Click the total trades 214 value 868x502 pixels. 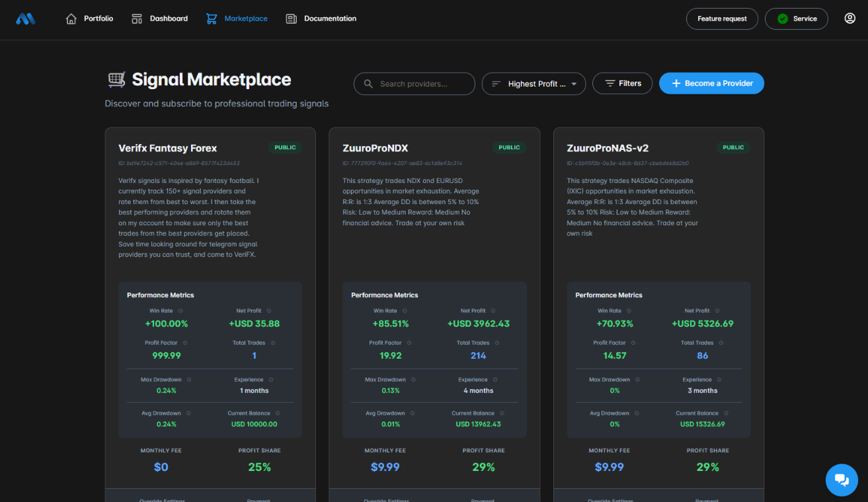click(x=478, y=355)
